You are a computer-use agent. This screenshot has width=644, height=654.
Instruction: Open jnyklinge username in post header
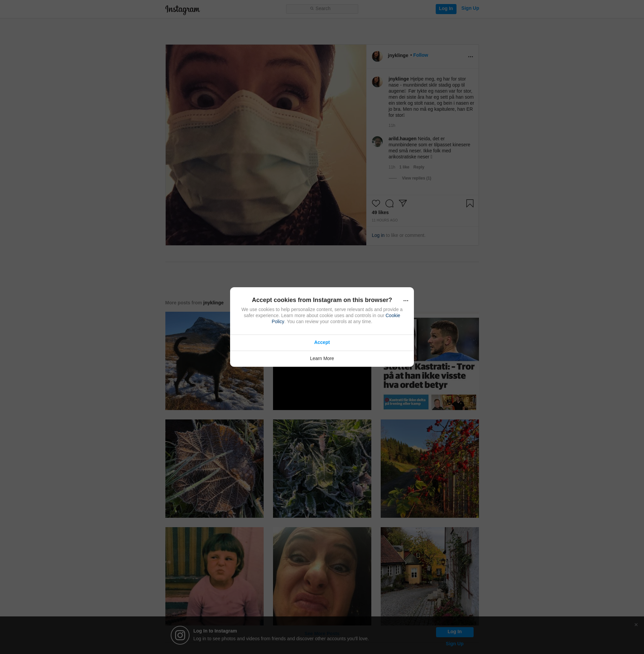(x=398, y=55)
